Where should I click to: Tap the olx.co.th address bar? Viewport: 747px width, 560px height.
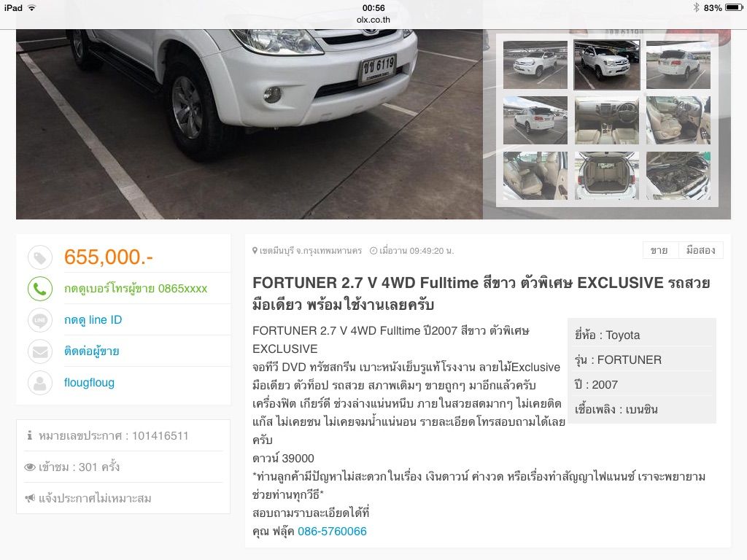(x=373, y=20)
